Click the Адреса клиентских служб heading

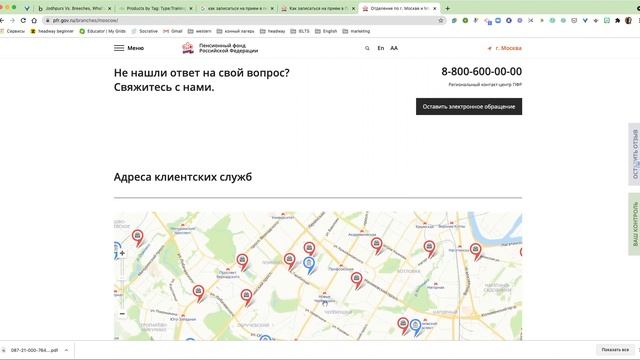182,177
